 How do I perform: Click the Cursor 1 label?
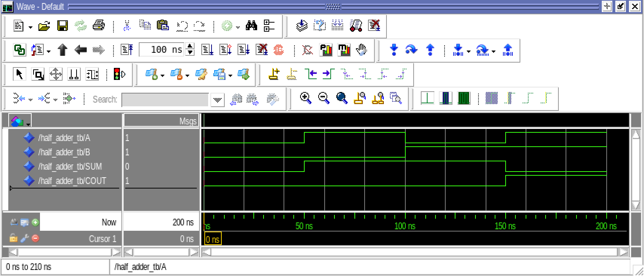[103, 239]
